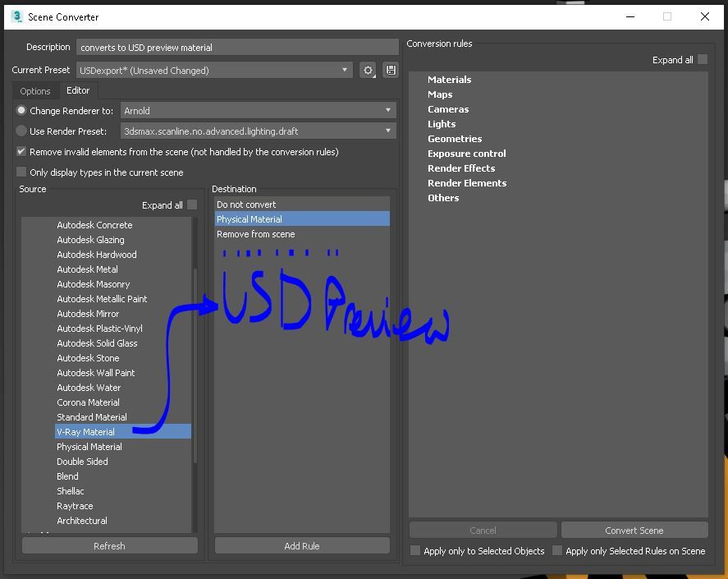Screen dimensions: 728x579
Task: Expand the Geometries conversion rules
Action: click(455, 139)
